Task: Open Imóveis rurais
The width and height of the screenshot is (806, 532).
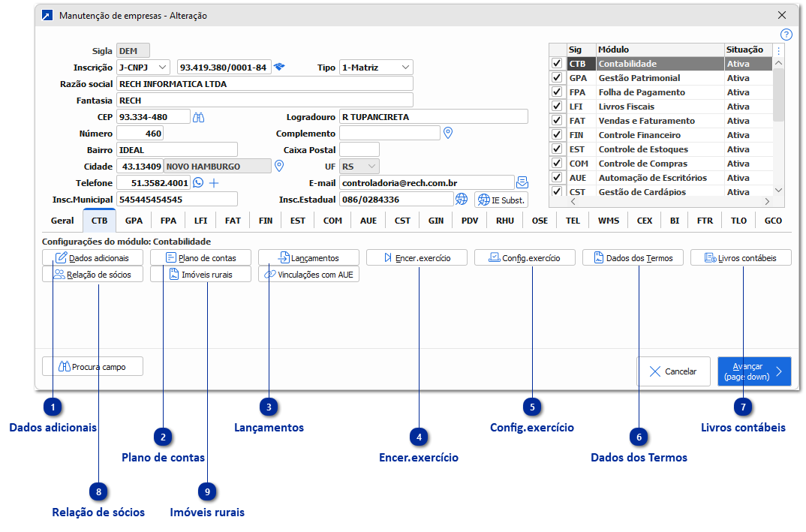Action: click(x=200, y=274)
